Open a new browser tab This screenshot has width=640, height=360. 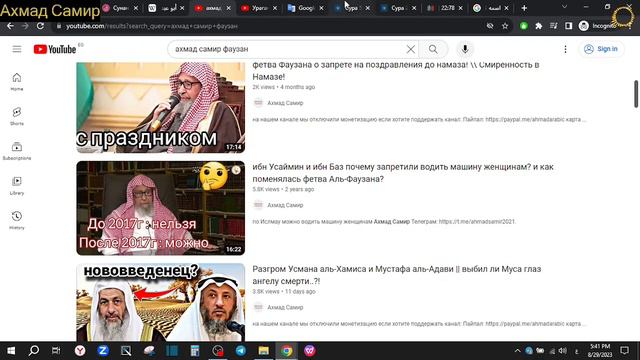click(x=524, y=8)
